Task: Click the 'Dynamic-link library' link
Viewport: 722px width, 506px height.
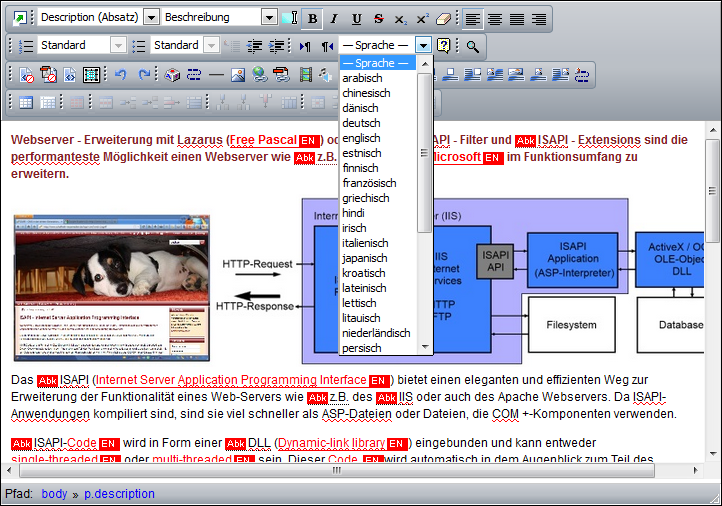Action: click(332, 443)
